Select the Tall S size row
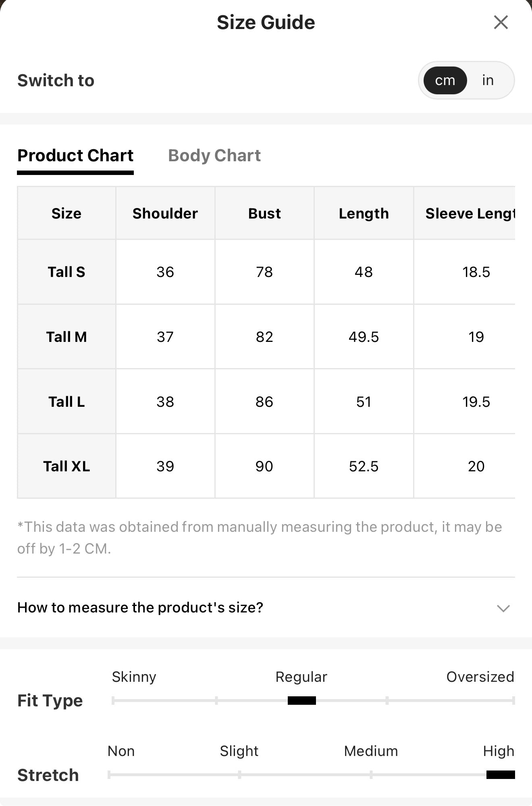This screenshot has width=532, height=806. coord(266,272)
